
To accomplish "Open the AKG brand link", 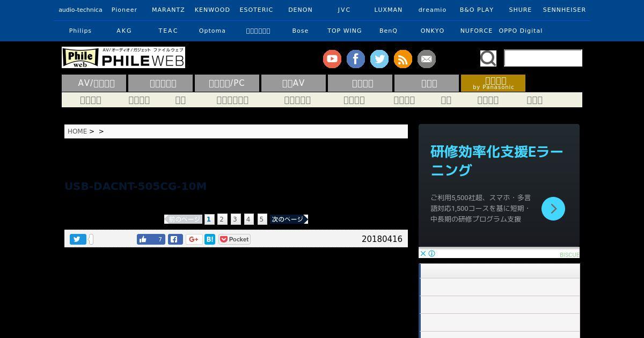I will click(x=125, y=31).
